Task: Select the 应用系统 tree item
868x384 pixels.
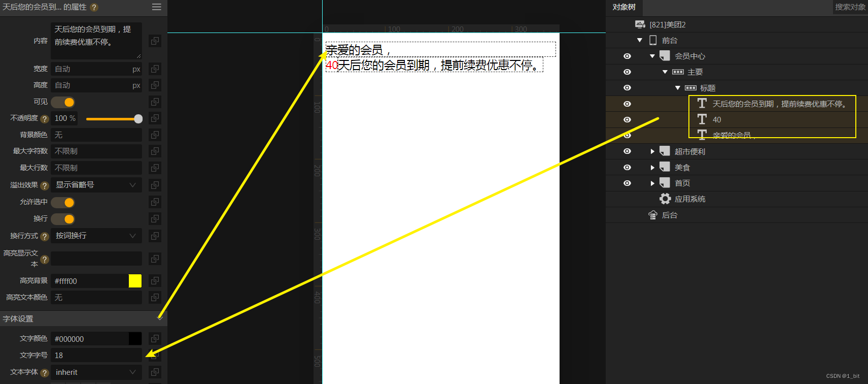Action: [x=690, y=199]
